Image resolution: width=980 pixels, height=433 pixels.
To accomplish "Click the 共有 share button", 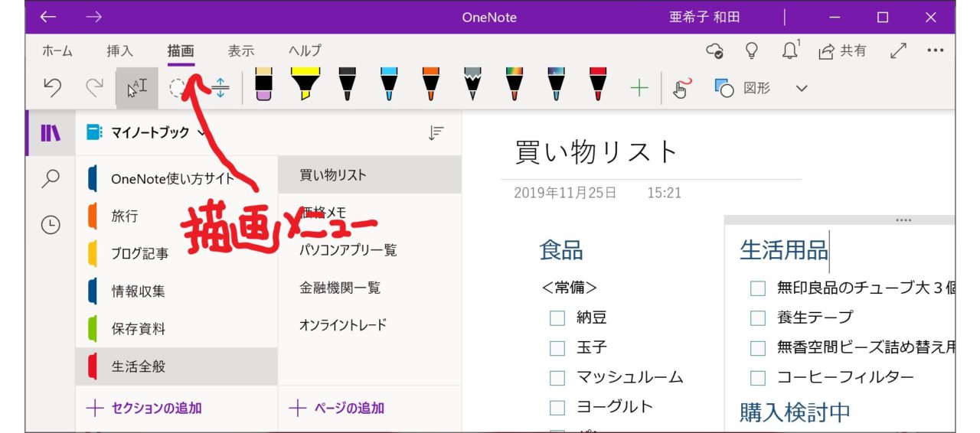I will point(842,51).
